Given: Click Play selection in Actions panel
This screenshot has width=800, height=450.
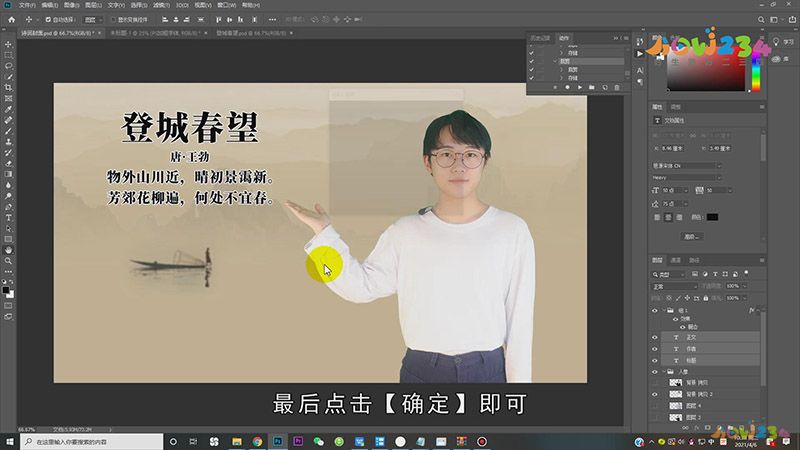Looking at the screenshot, I should click(580, 87).
